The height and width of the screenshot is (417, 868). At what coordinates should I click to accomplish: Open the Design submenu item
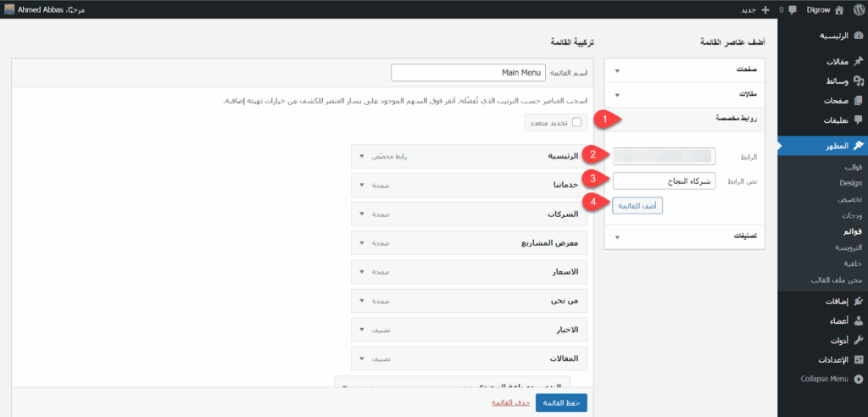(x=850, y=183)
